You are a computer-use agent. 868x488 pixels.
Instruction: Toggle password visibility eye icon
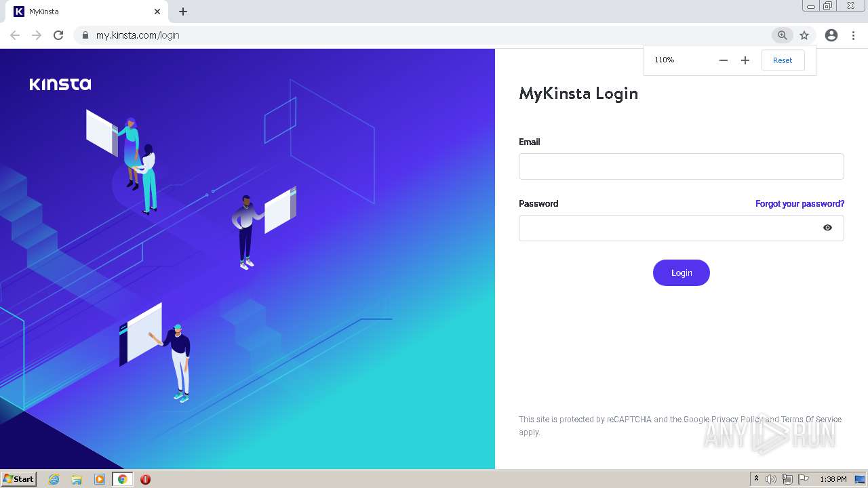[x=827, y=228]
